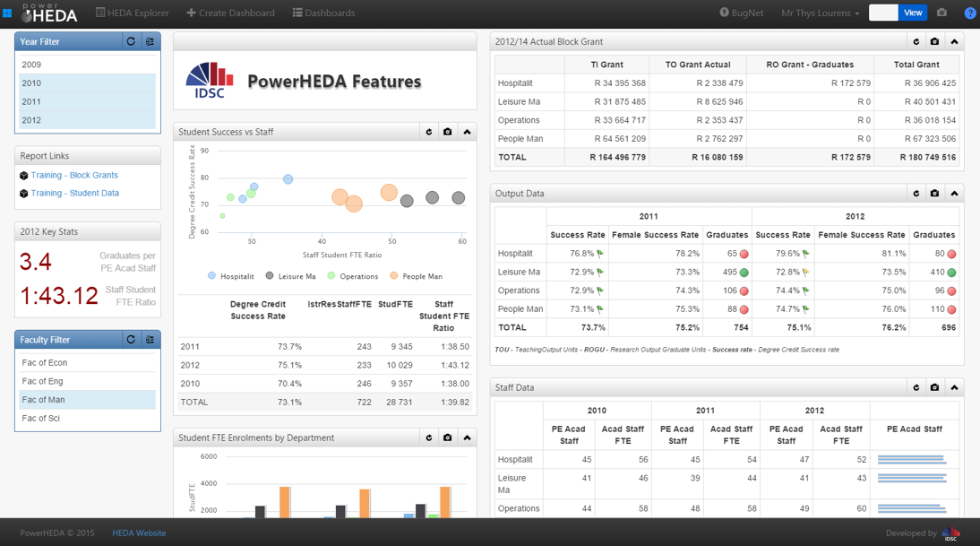
Task: Open Training - Block Grants report link
Action: [x=74, y=175]
